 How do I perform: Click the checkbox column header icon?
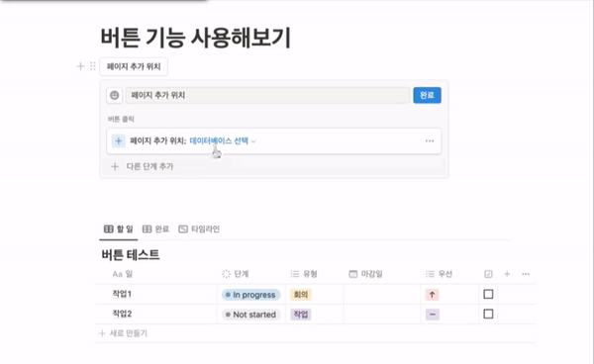488,274
